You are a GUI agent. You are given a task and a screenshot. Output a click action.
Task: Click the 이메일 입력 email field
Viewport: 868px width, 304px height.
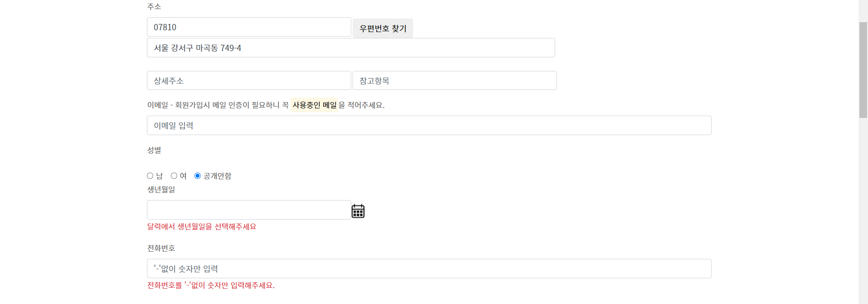(429, 125)
